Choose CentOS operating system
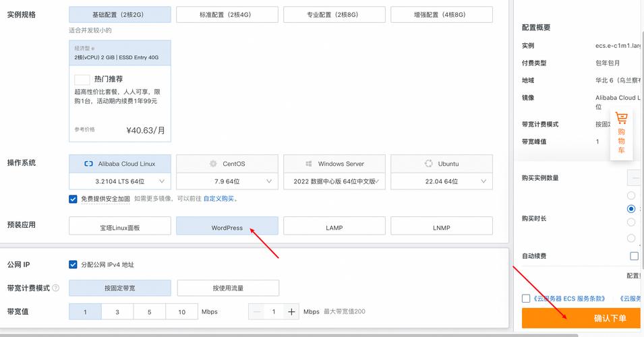The width and height of the screenshot is (644, 337). click(227, 164)
